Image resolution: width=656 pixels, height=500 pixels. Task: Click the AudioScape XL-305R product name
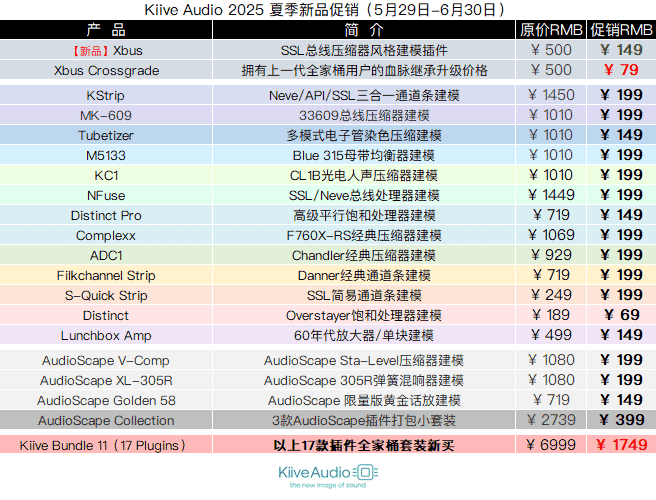(x=106, y=380)
